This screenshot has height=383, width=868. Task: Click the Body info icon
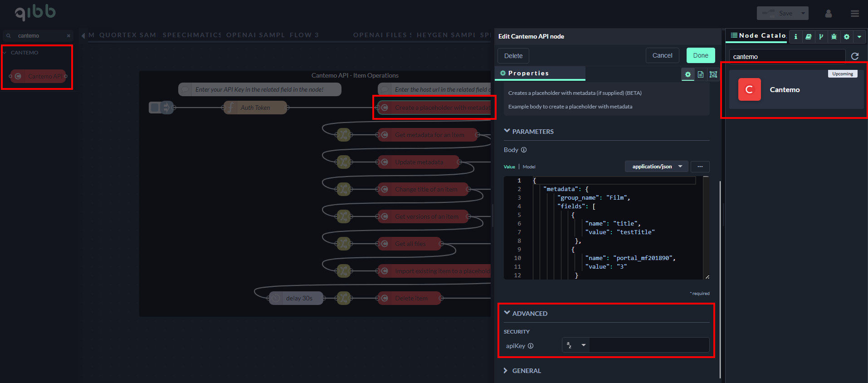click(524, 150)
